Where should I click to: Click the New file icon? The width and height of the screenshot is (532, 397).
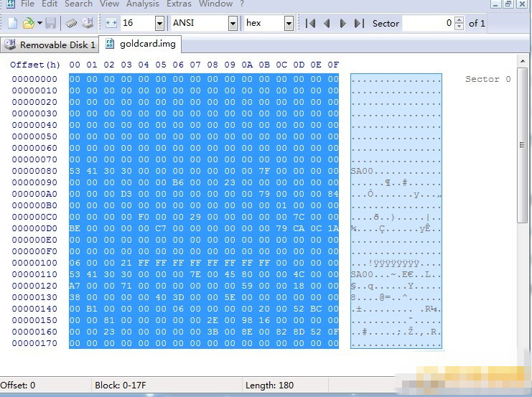tap(12, 23)
